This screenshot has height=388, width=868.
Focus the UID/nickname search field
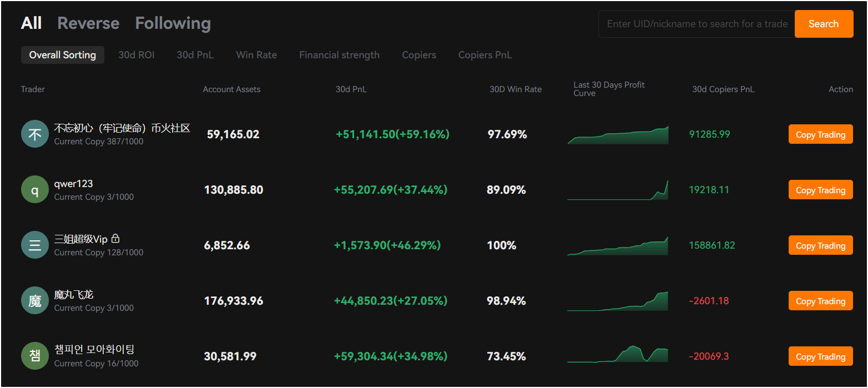click(x=697, y=24)
